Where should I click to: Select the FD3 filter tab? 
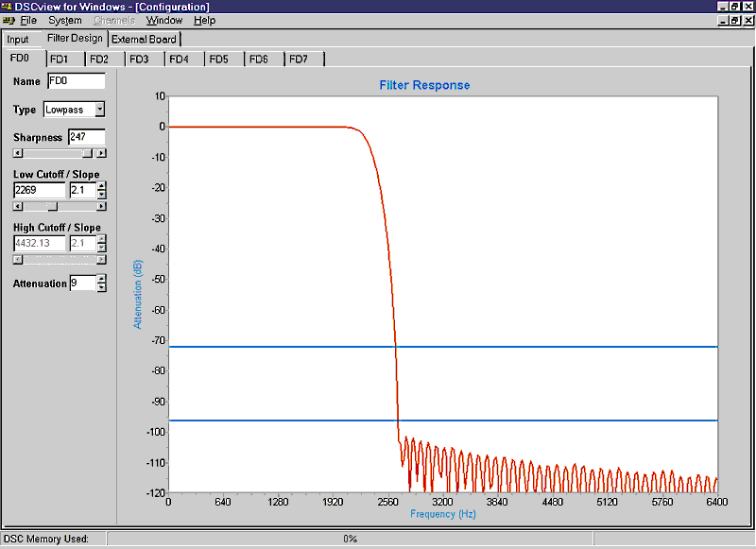(140, 58)
